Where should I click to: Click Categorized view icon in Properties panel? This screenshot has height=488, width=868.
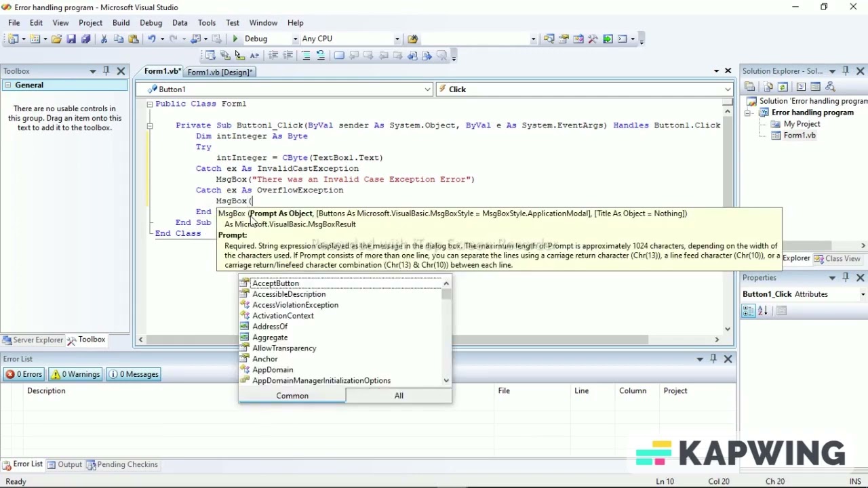(x=749, y=310)
